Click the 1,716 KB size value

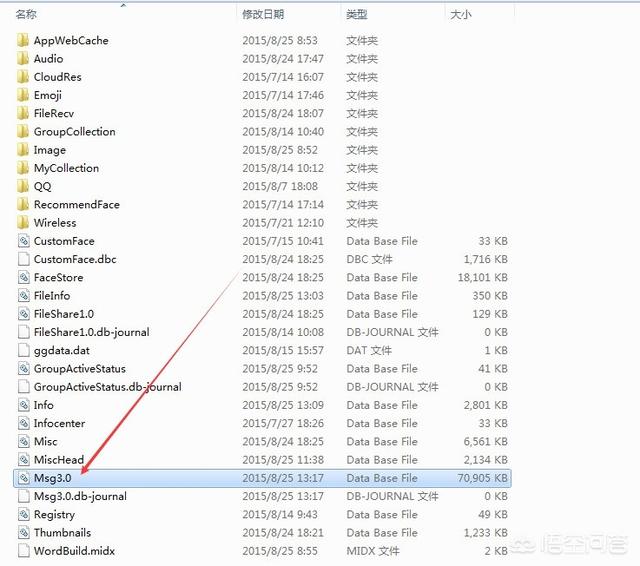(486, 259)
